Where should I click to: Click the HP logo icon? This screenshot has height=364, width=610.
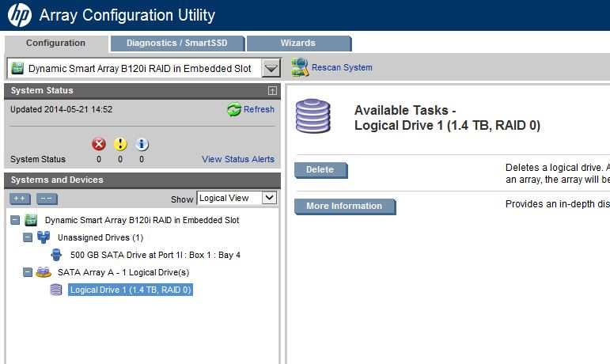tap(20, 15)
